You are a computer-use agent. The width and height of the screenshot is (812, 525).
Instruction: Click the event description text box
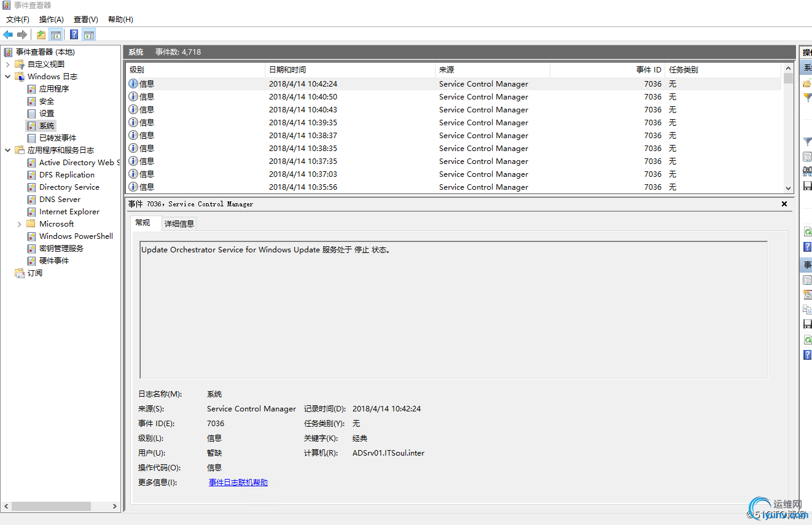tap(454, 310)
